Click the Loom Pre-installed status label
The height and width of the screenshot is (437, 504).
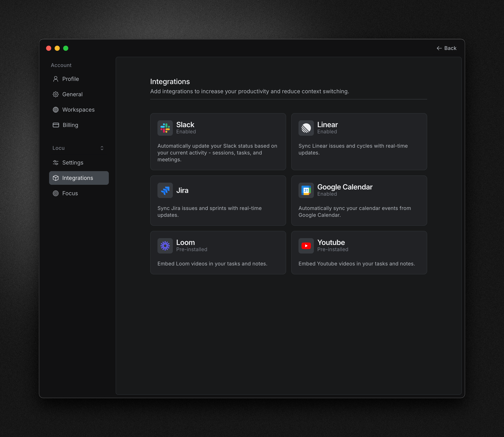(x=192, y=249)
